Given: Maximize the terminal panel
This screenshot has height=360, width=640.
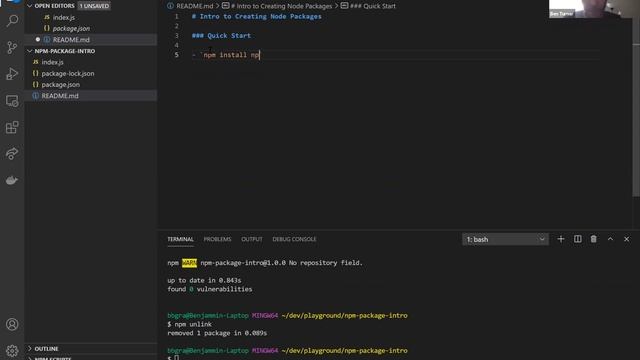Looking at the screenshot, I should point(610,239).
